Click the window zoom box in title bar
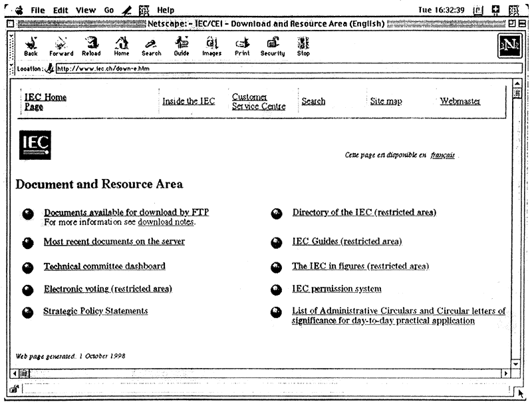Screen dimensions: 532x404 [x=512, y=24]
